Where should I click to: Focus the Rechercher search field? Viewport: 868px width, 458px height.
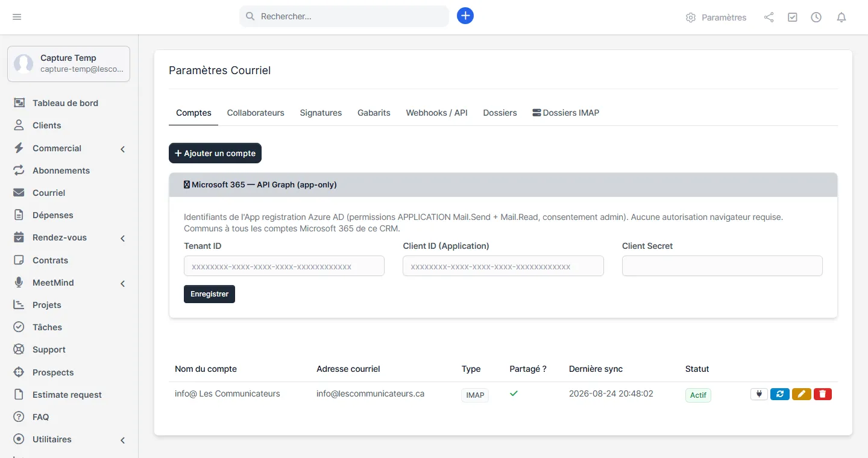pyautogui.click(x=344, y=16)
